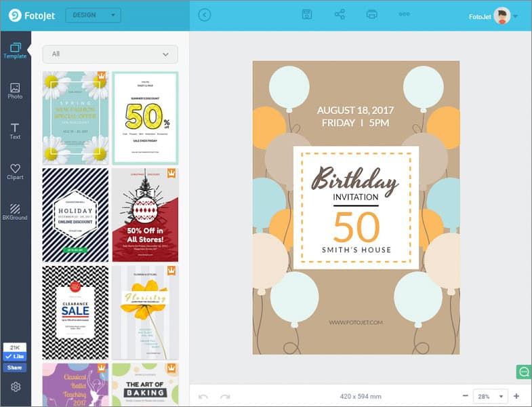Open the DESIGN mode dropdown

(x=93, y=16)
